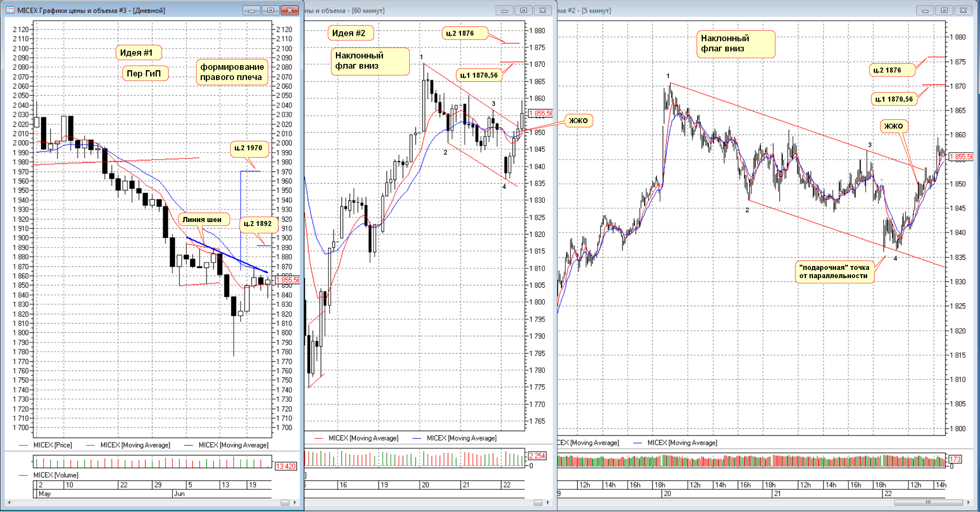The width and height of the screenshot is (980, 512).
Task: Click the 1 855,56 price tag on 60-minute chart
Action: (541, 113)
